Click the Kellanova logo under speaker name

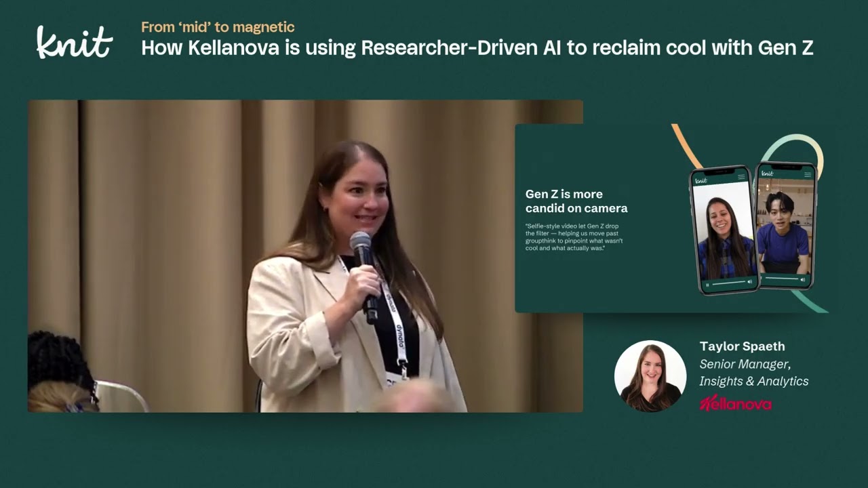click(x=736, y=403)
